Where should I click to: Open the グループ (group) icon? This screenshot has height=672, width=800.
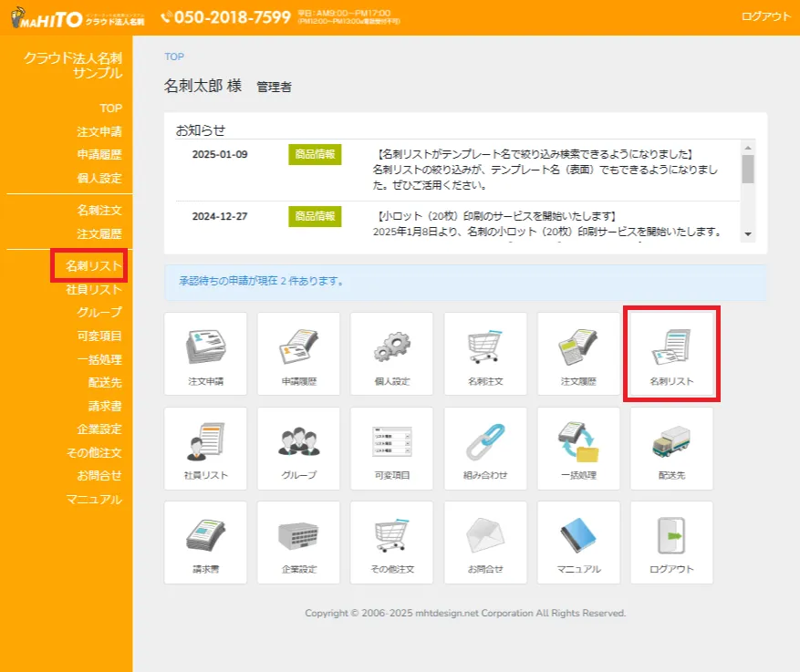(x=298, y=448)
